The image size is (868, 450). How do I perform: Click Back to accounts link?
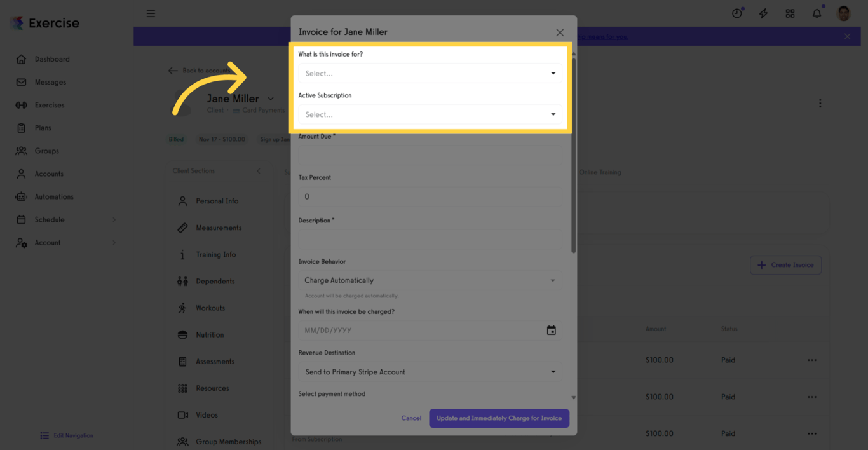click(200, 71)
